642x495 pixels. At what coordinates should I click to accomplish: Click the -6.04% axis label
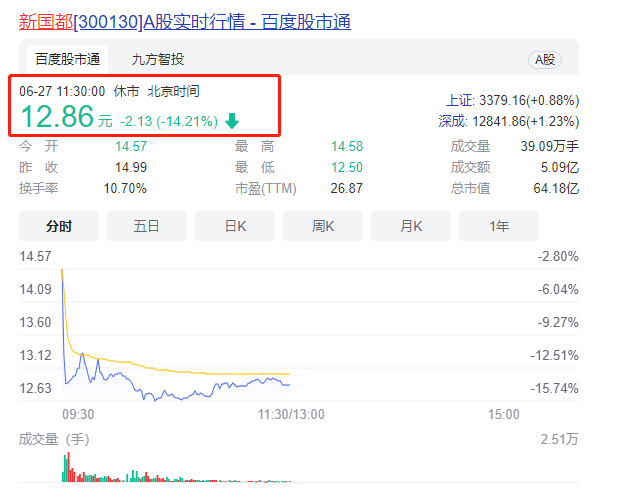(x=558, y=289)
